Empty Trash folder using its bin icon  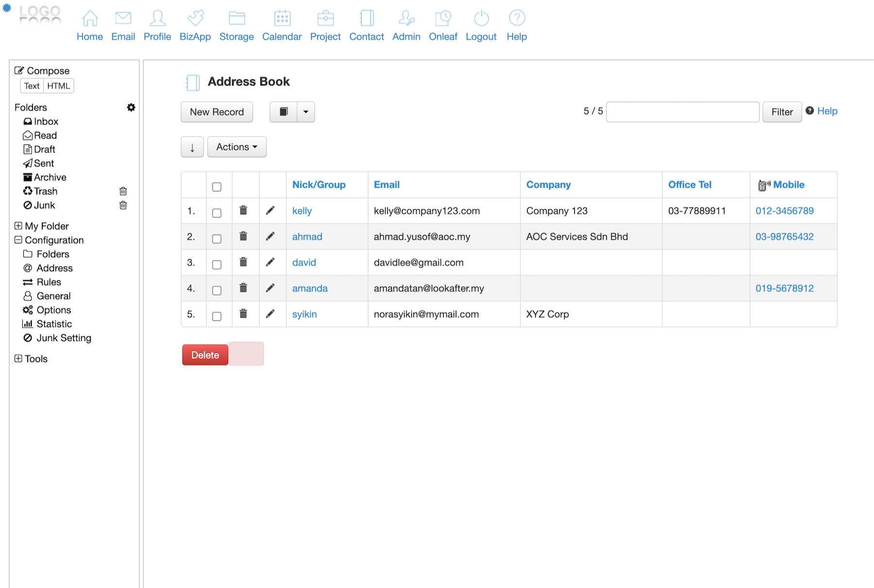pyautogui.click(x=123, y=191)
